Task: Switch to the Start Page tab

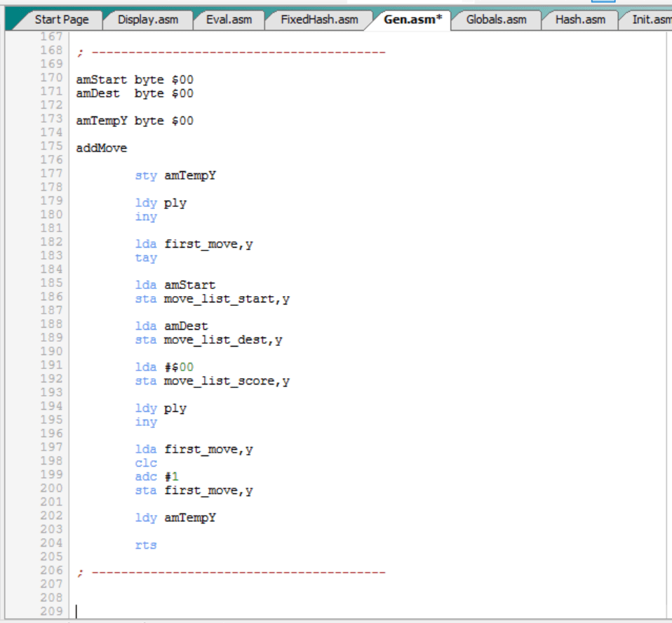Action: 61,20
